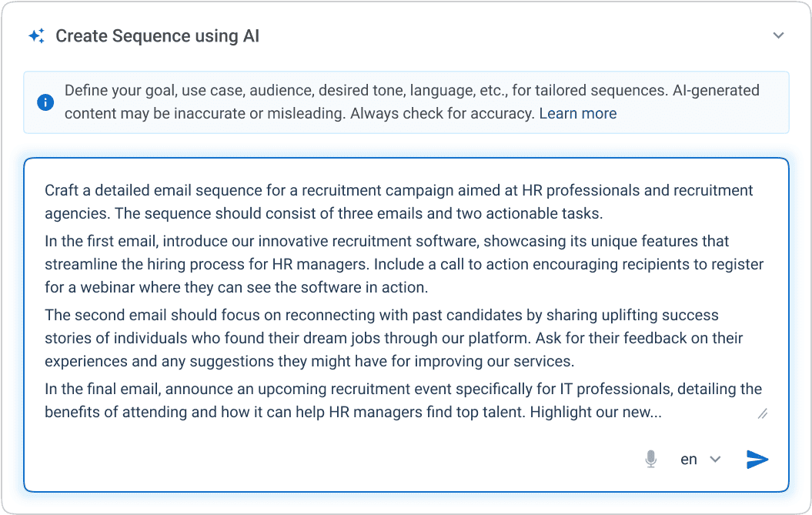Place cursor in "In the first email" paragraph

[308, 264]
